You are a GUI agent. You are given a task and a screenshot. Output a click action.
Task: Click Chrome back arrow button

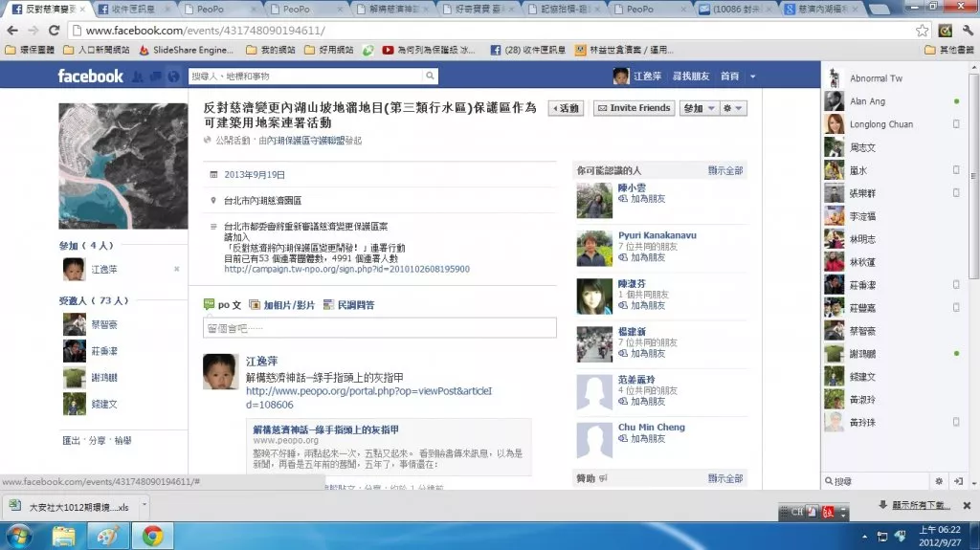coord(11,30)
